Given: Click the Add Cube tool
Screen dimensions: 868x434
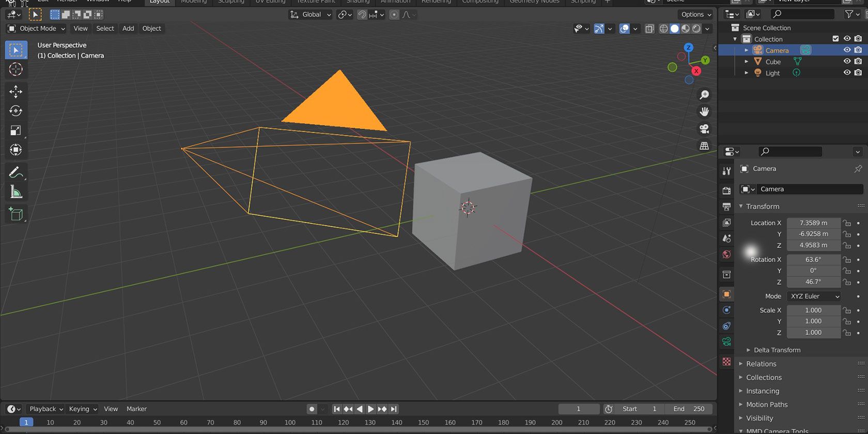Looking at the screenshot, I should click(16, 214).
